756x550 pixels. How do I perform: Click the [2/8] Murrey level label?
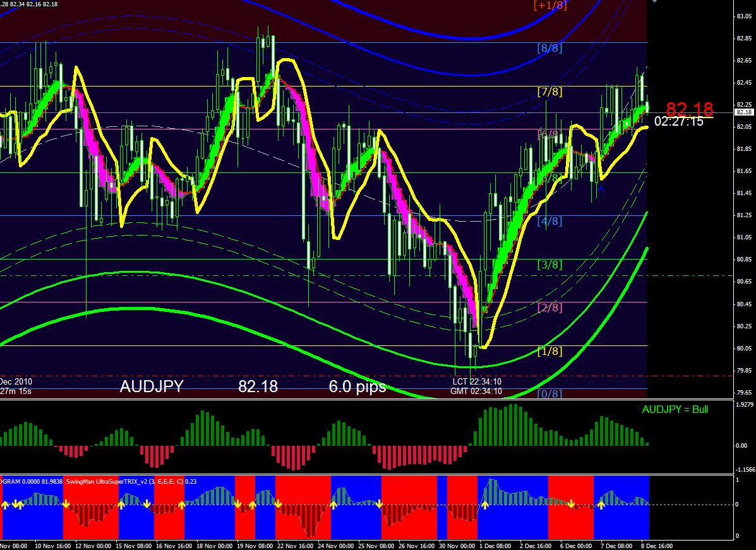(x=549, y=308)
